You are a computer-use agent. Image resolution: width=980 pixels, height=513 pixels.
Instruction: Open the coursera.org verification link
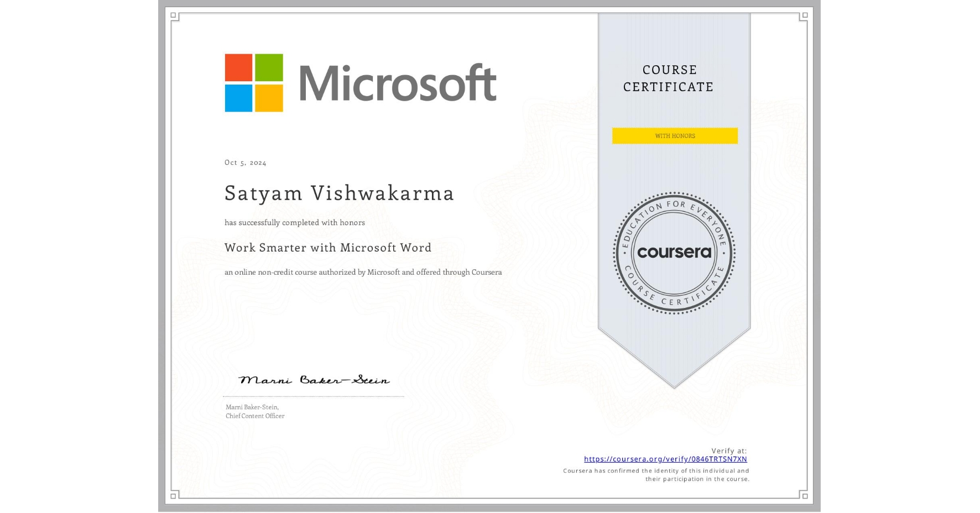click(665, 459)
